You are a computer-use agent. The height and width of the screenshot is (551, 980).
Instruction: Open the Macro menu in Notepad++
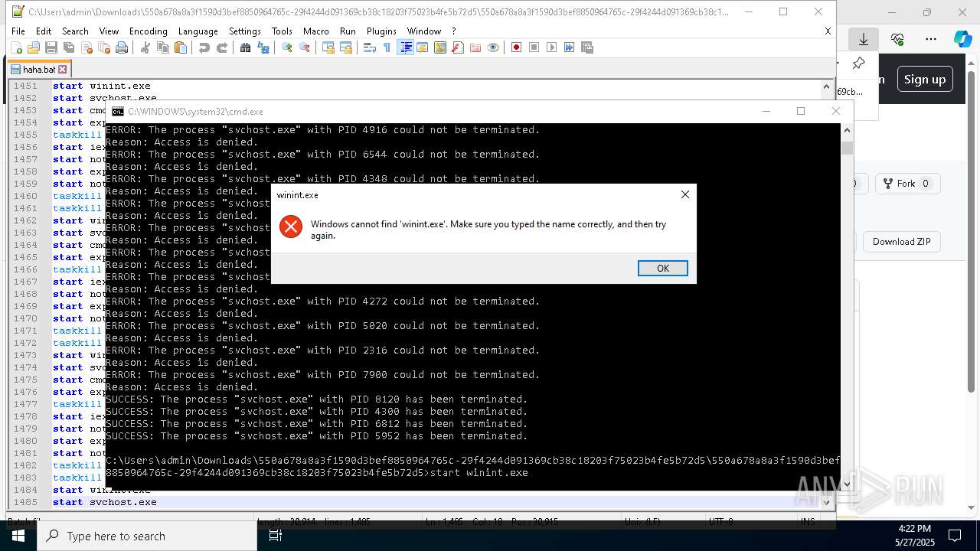315,31
